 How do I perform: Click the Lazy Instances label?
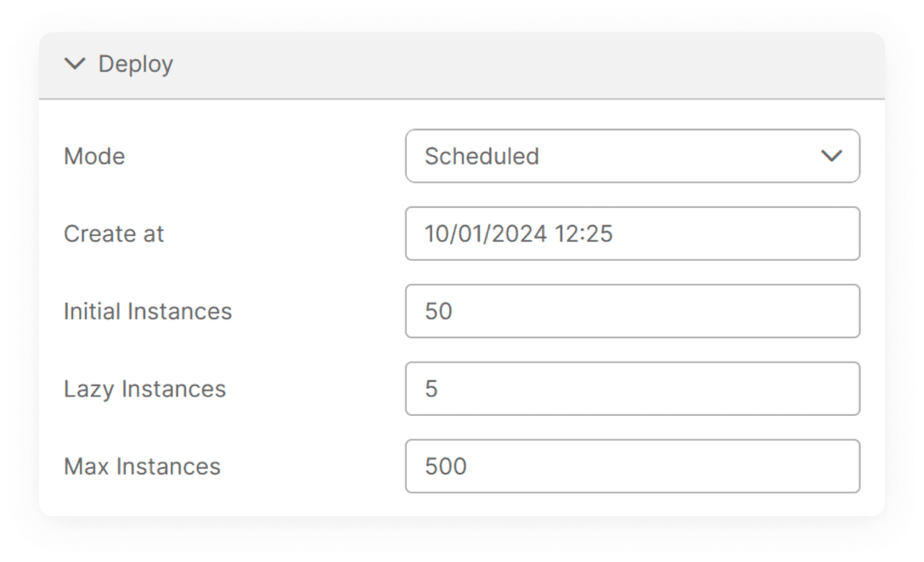coord(145,389)
